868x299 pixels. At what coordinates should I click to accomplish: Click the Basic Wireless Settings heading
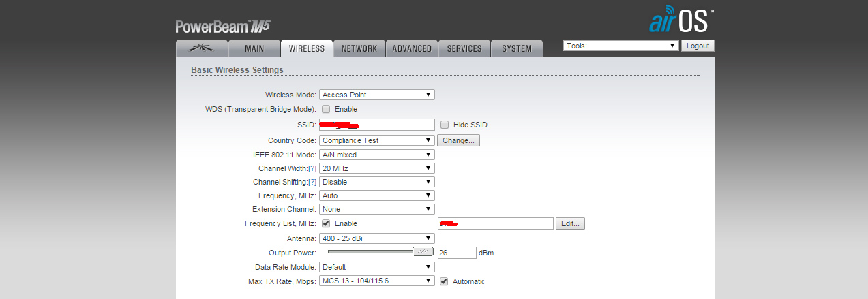point(237,69)
